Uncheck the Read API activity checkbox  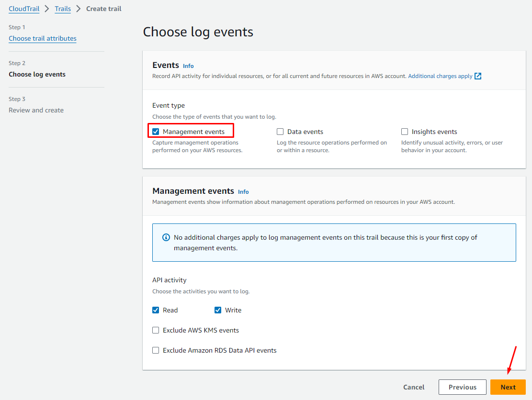pyautogui.click(x=156, y=310)
